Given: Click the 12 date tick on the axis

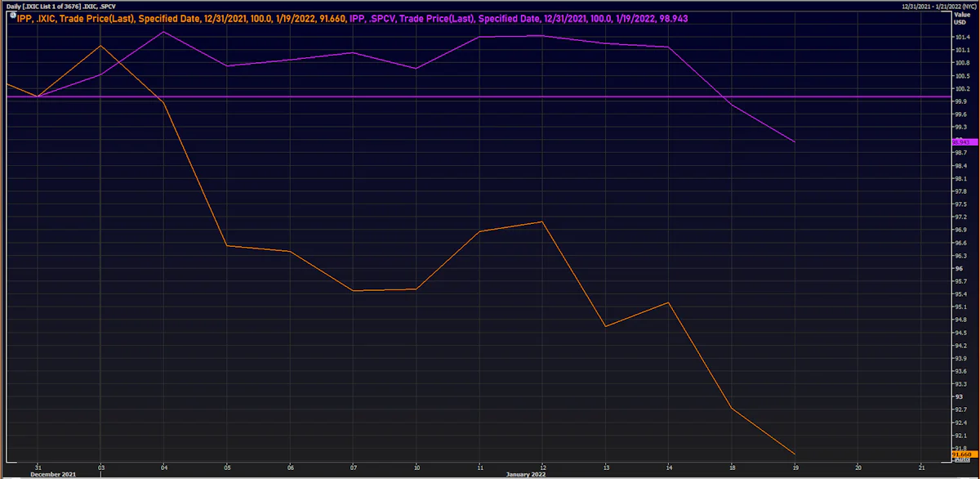Looking at the screenshot, I should [542, 467].
